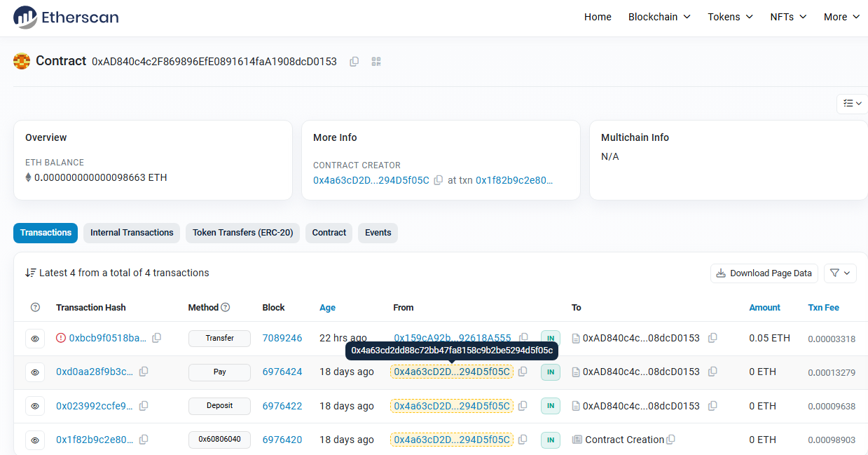Preview transaction 0x023992ccfe9 with eye button
The height and width of the screenshot is (455, 868).
click(35, 406)
